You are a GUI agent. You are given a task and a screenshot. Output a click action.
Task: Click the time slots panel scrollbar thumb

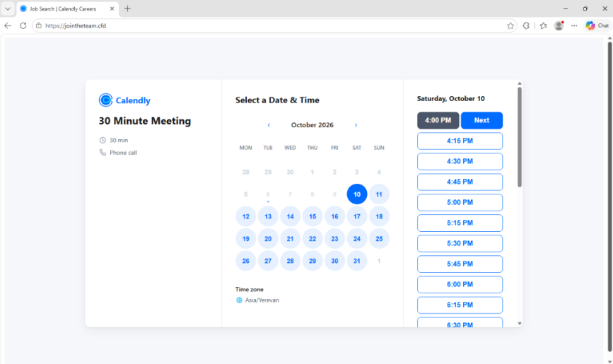coord(520,137)
